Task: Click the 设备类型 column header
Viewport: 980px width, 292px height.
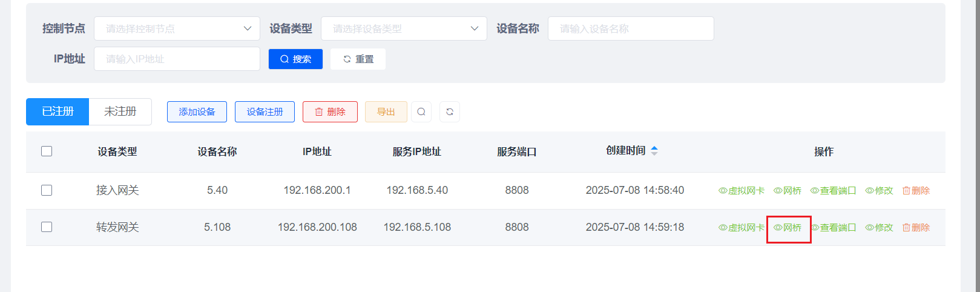Action: 117,151
